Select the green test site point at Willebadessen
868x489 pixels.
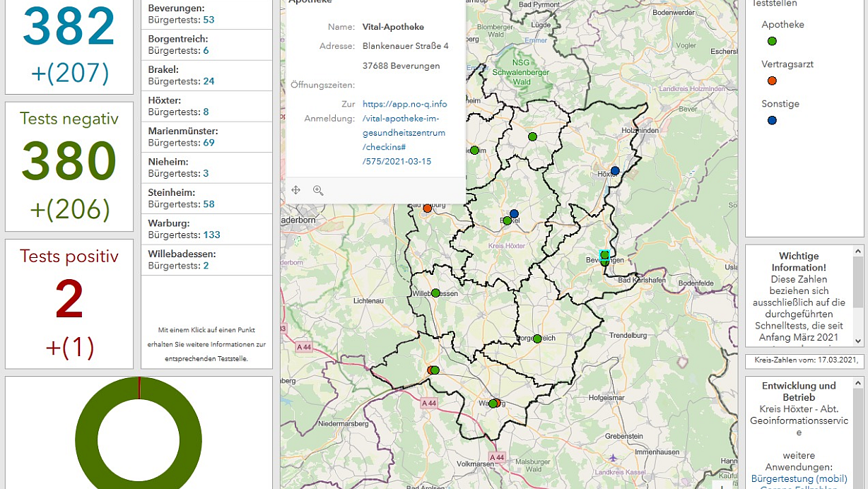(x=435, y=293)
